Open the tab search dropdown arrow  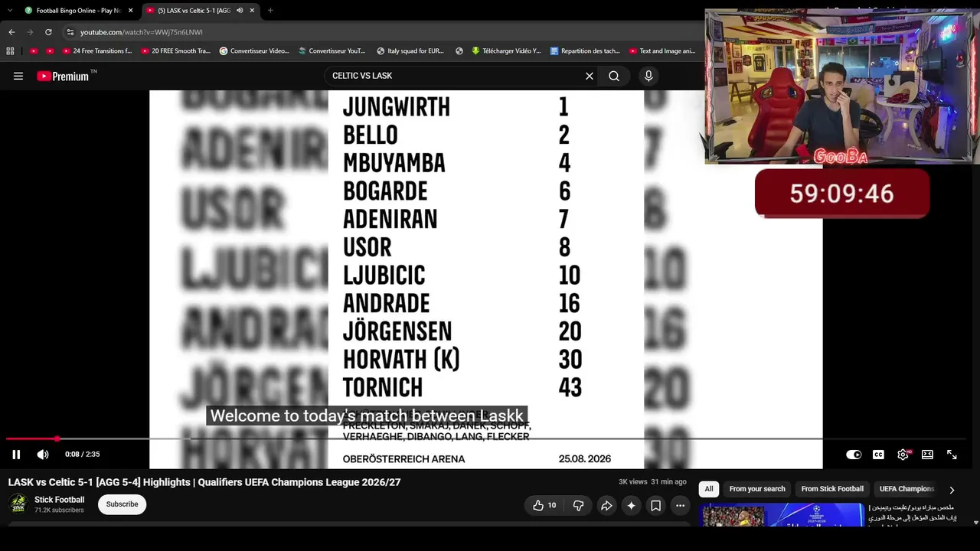[x=10, y=11]
